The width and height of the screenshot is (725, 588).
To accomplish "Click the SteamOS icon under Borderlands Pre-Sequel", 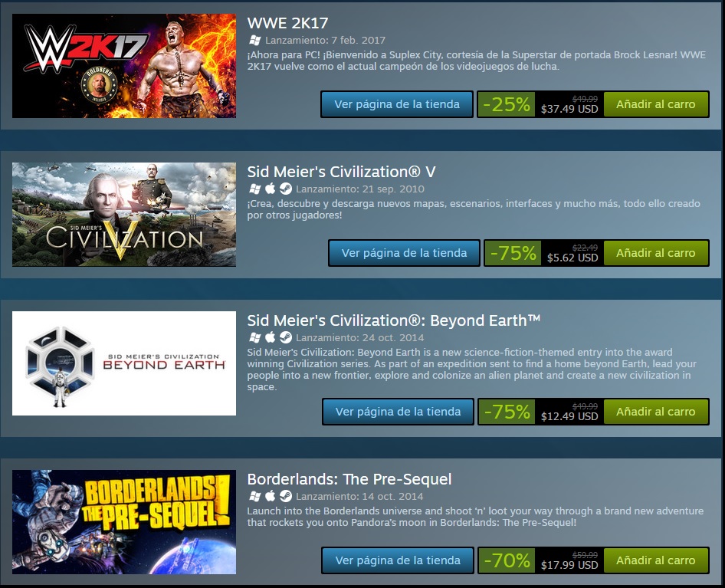I will [x=286, y=497].
